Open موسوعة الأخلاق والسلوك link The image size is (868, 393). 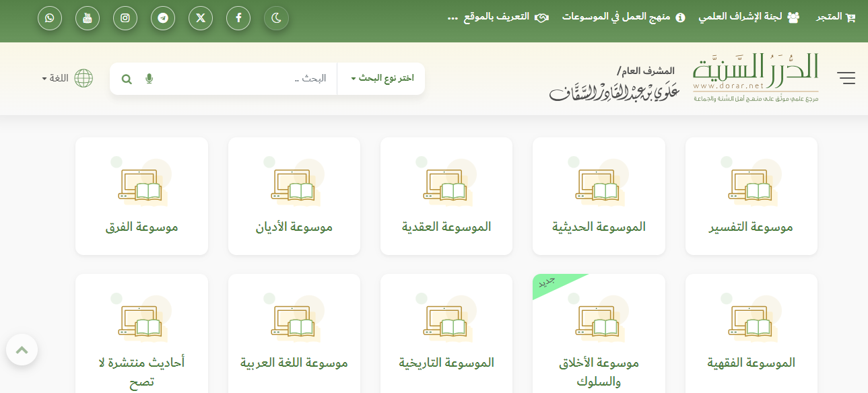(599, 372)
